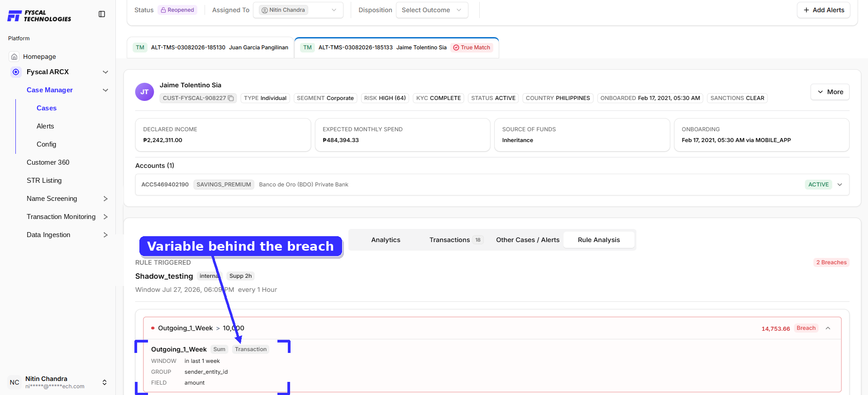Click the Transactions count badge 18

click(x=478, y=240)
